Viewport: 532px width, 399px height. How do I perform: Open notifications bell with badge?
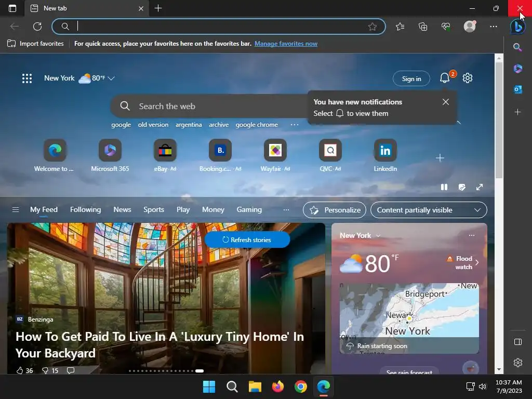(x=445, y=78)
